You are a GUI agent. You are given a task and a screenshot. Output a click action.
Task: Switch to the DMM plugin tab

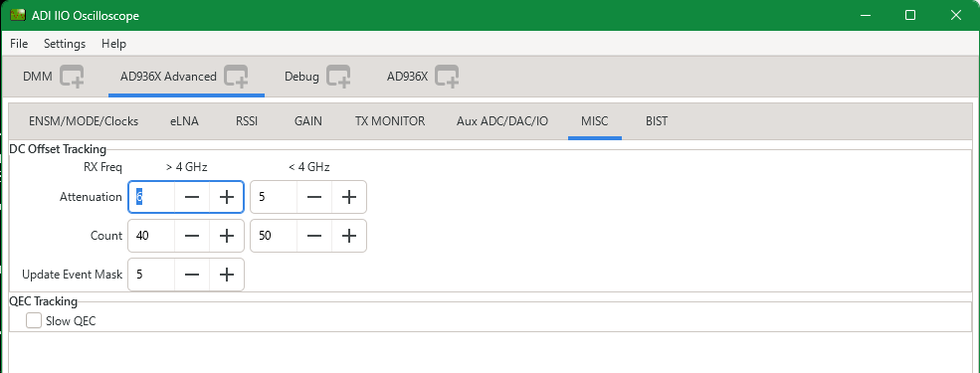(x=38, y=77)
